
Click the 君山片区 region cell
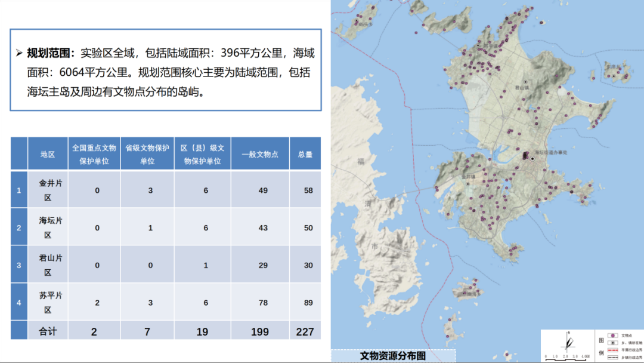pos(48,265)
